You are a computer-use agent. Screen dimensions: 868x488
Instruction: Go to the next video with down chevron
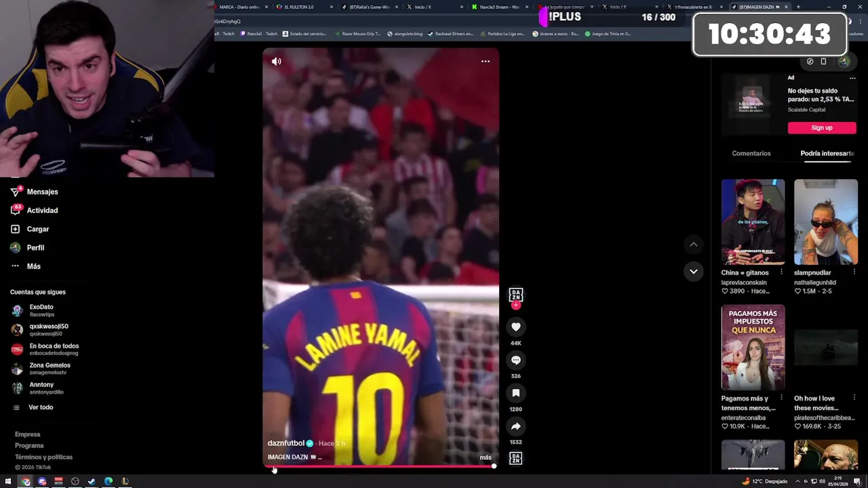[693, 271]
